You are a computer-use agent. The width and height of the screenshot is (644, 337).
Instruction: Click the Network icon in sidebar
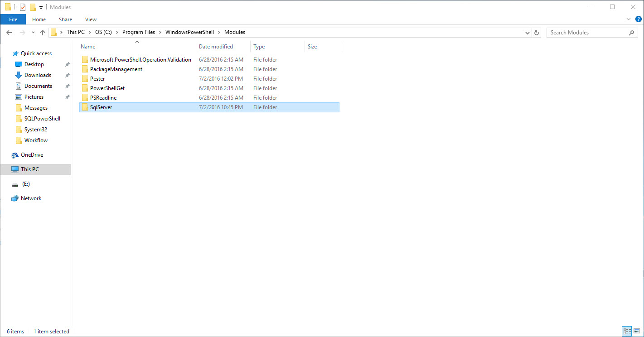pos(15,198)
